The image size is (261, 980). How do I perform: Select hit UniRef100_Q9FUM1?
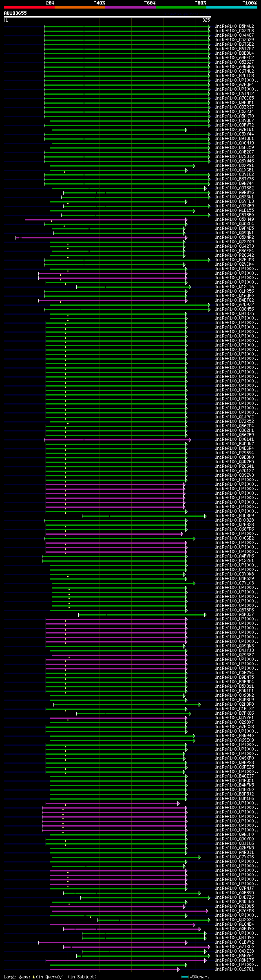click(234, 102)
